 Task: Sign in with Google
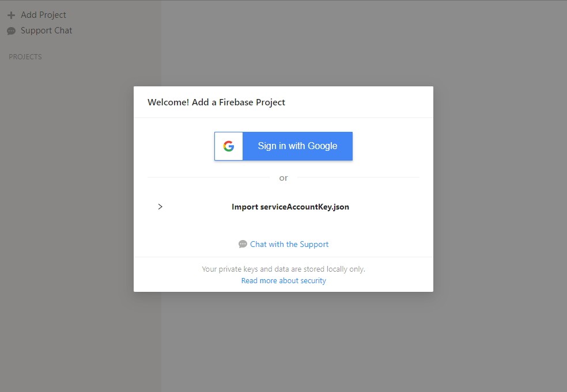pos(283,146)
